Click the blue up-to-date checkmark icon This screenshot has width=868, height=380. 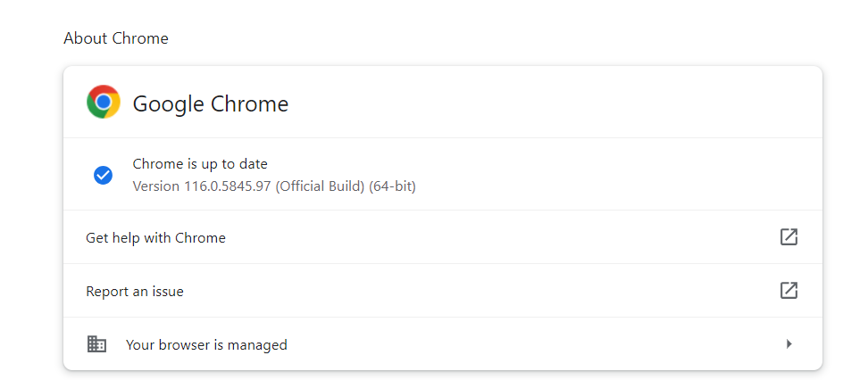coord(103,176)
